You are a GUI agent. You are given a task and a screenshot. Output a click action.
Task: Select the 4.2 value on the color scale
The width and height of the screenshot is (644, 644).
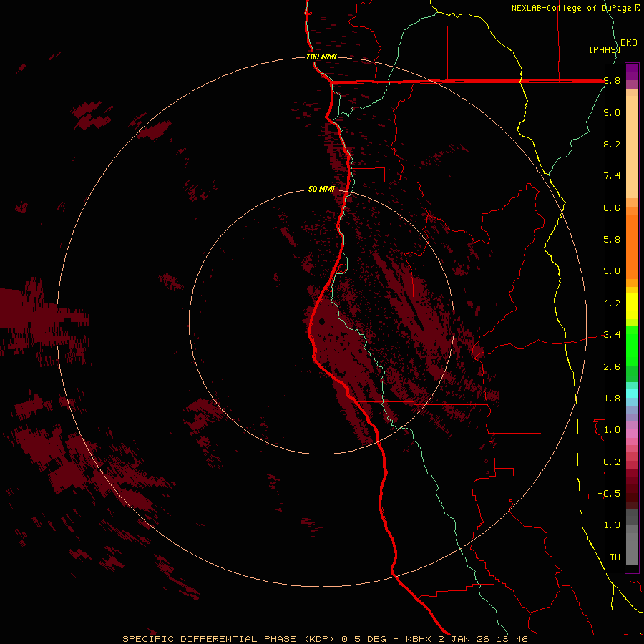coord(612,303)
